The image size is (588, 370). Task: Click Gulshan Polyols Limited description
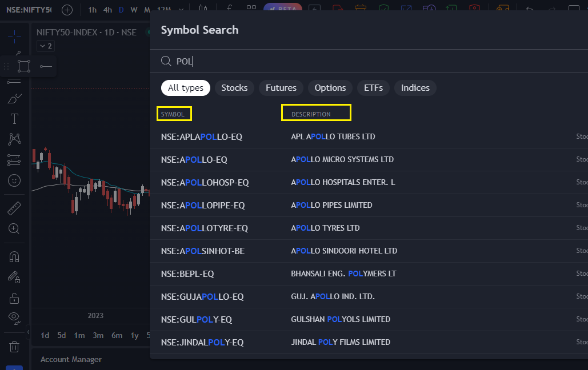point(341,319)
